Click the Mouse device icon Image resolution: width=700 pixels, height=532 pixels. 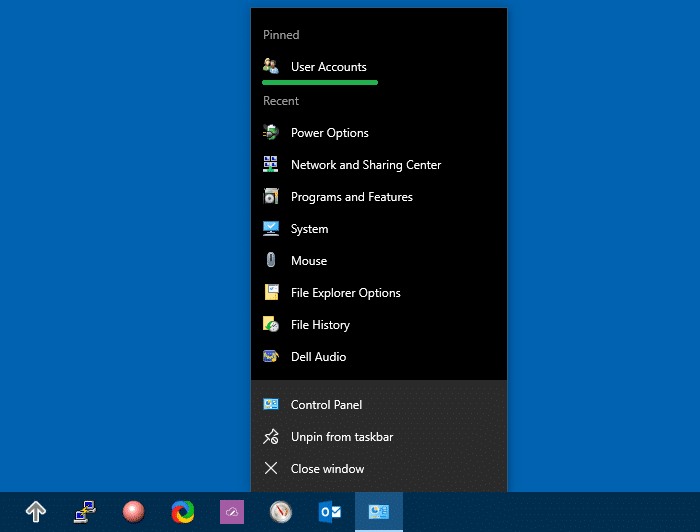(271, 260)
